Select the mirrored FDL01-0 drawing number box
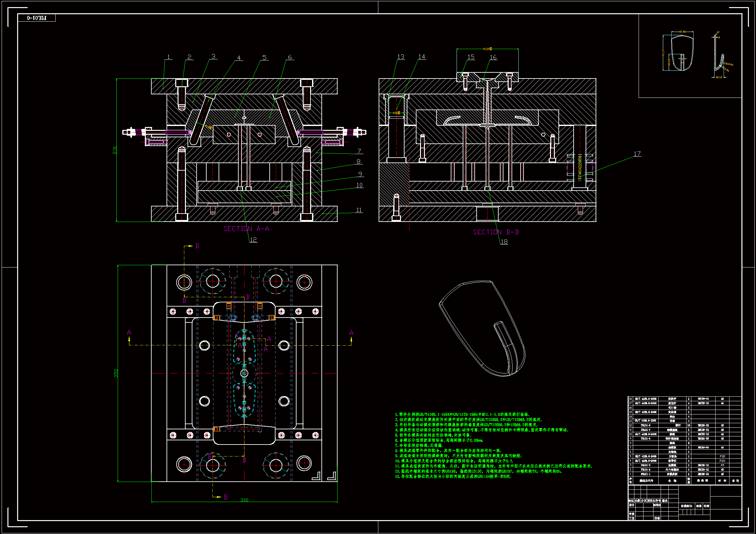Image resolution: width=756 pixels, height=534 pixels. click(x=37, y=18)
